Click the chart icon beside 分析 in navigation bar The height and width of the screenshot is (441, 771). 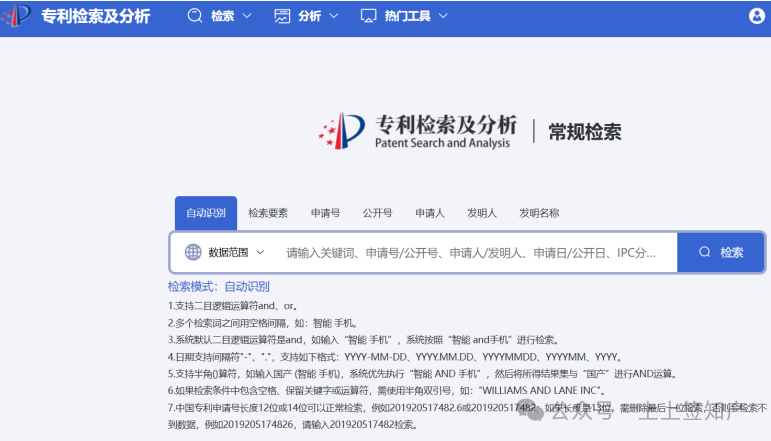tap(283, 16)
